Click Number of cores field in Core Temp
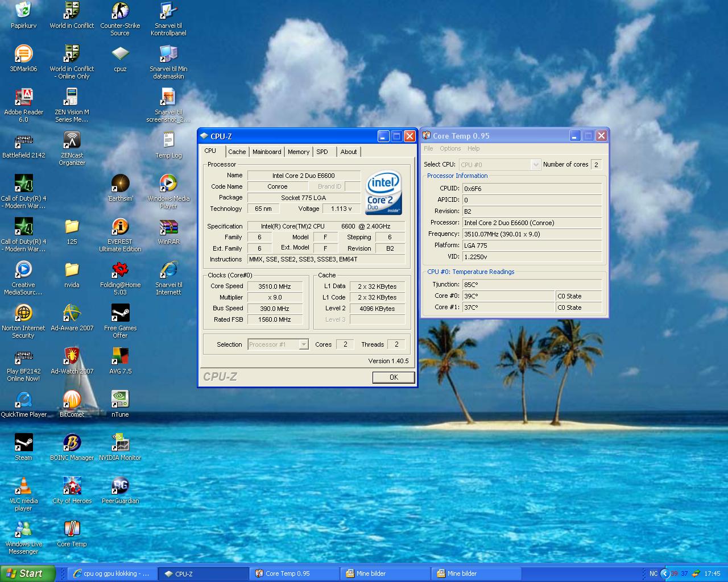 pos(596,164)
